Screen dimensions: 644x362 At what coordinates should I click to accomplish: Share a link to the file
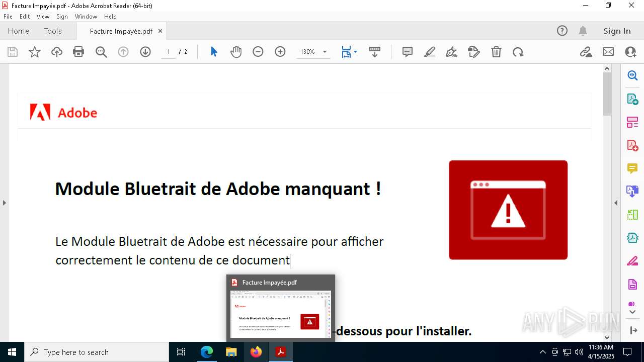pyautogui.click(x=586, y=52)
